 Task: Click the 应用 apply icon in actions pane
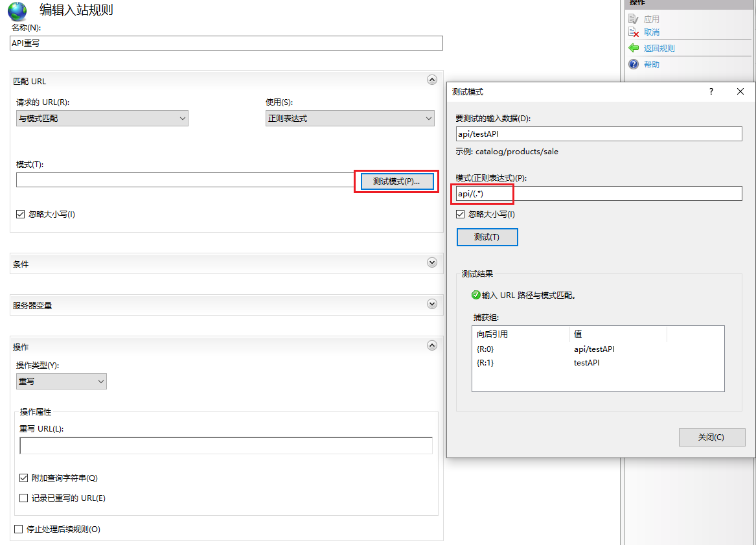634,19
